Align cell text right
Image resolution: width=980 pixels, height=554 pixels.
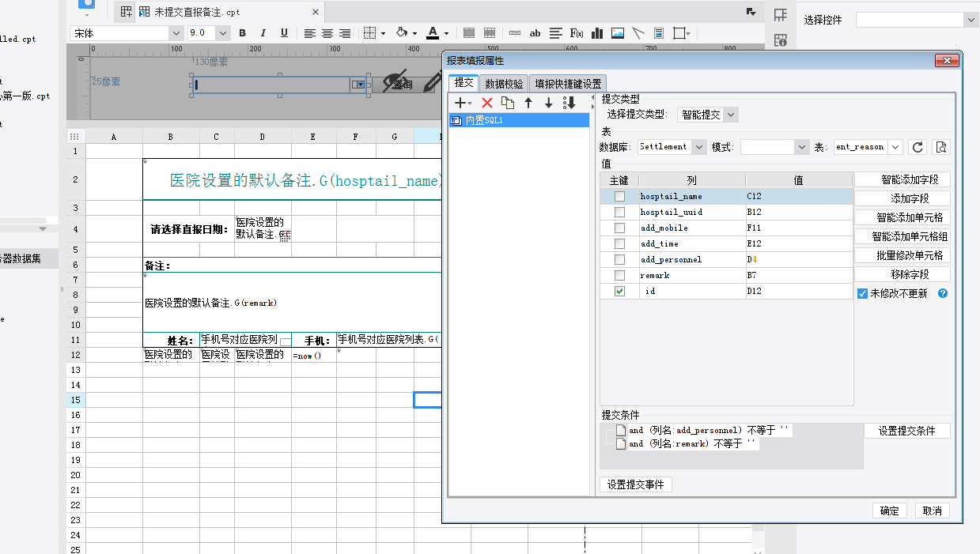pos(345,33)
